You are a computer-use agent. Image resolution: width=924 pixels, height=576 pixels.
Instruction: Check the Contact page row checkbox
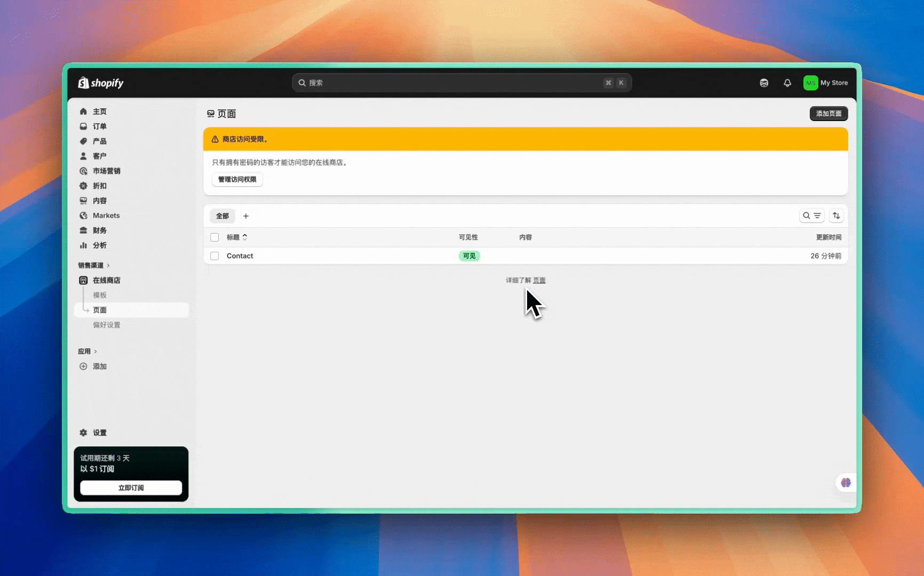point(214,256)
